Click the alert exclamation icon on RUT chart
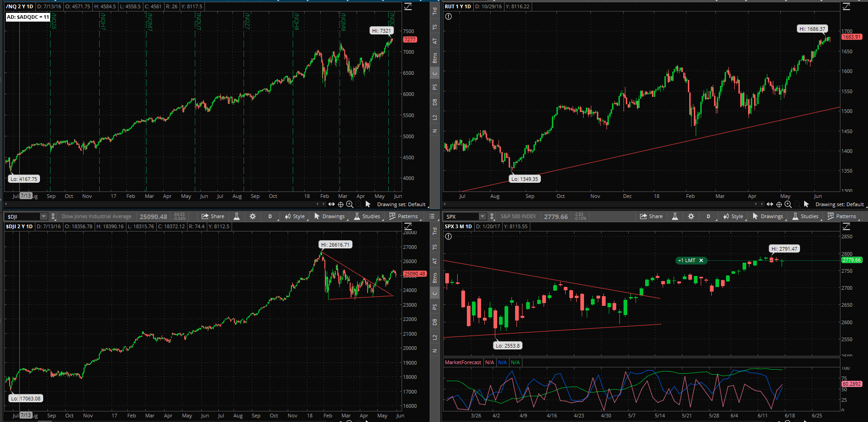The image size is (868, 422). [448, 17]
